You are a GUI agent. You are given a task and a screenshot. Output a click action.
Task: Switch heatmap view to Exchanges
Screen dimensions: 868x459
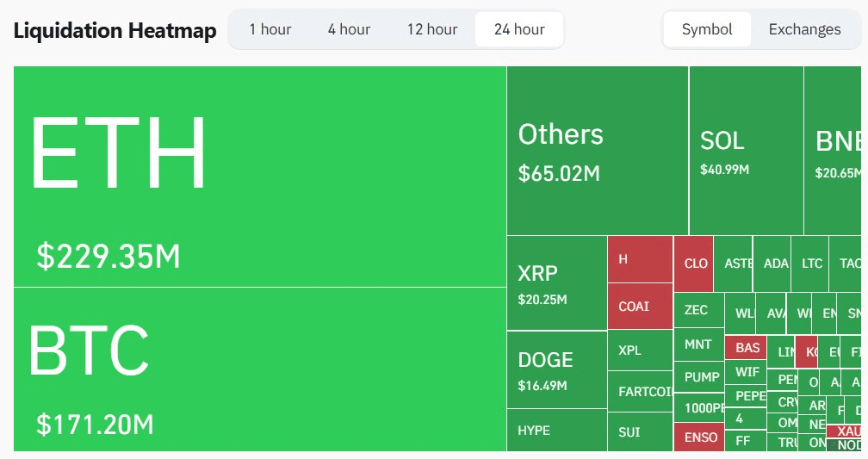804,29
